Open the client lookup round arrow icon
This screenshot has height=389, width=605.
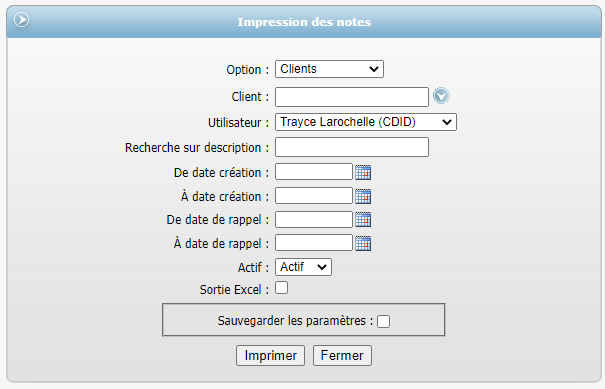[x=441, y=96]
